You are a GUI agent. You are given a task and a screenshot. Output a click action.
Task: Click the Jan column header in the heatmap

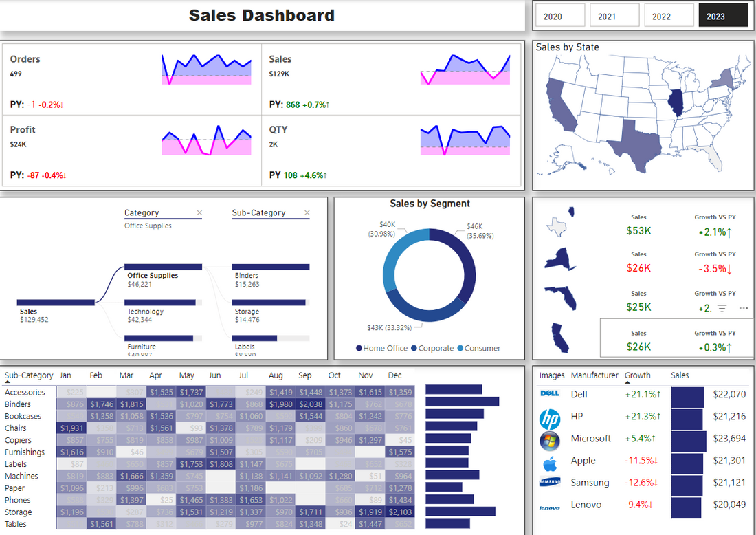coord(65,375)
